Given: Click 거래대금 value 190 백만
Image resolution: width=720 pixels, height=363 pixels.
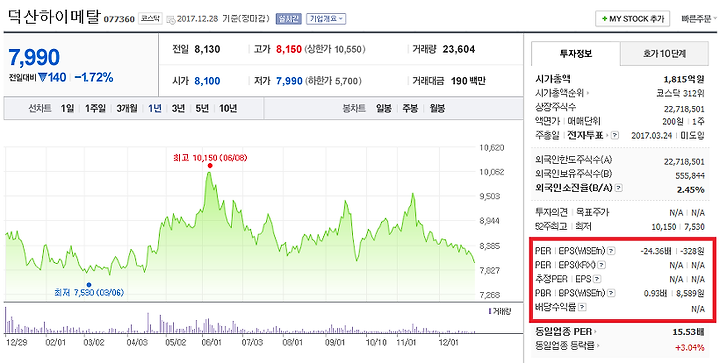Looking at the screenshot, I should [468, 81].
